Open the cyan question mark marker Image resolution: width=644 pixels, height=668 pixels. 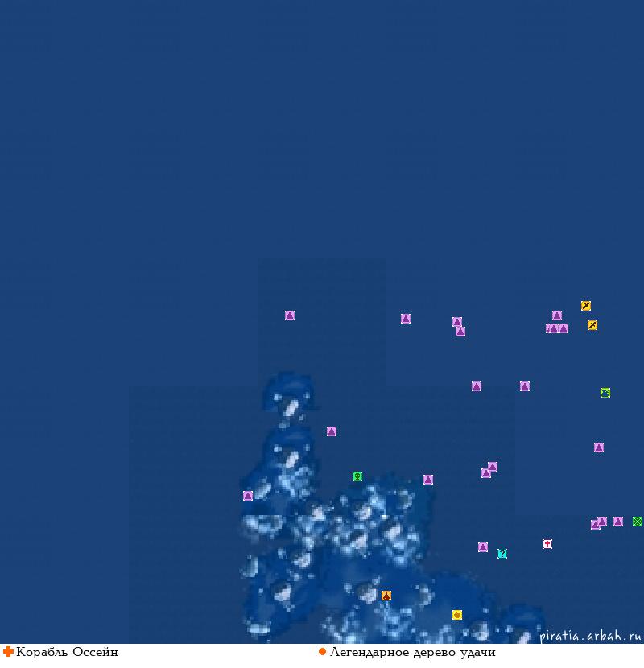[x=502, y=554]
